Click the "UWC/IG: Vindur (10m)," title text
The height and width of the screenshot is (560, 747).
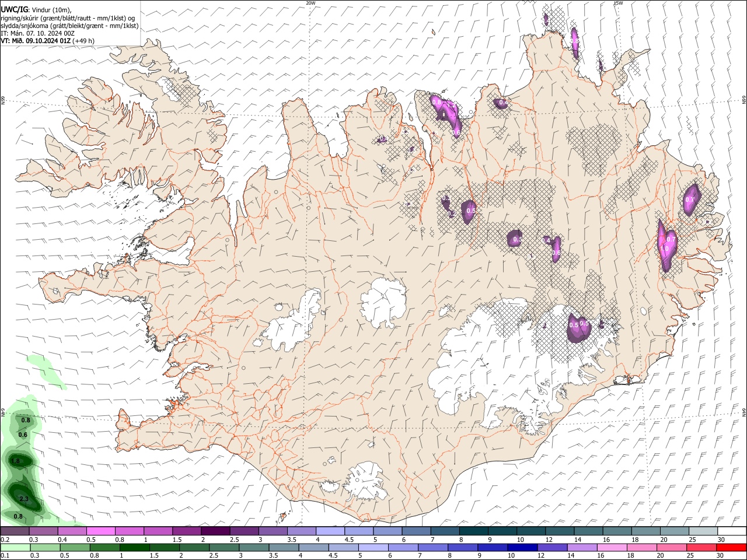37,10
